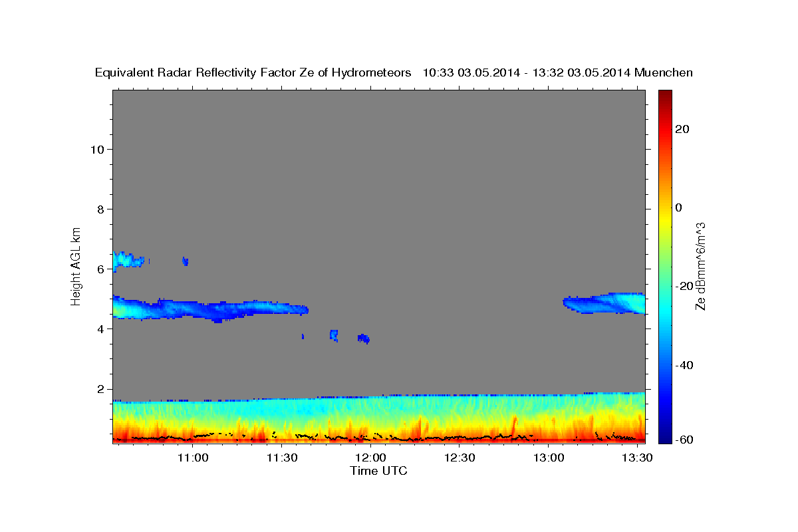Image resolution: width=798 pixels, height=532 pixels.
Task: Click the long cloud band near 11:00 at 4.7 km
Action: point(209,309)
